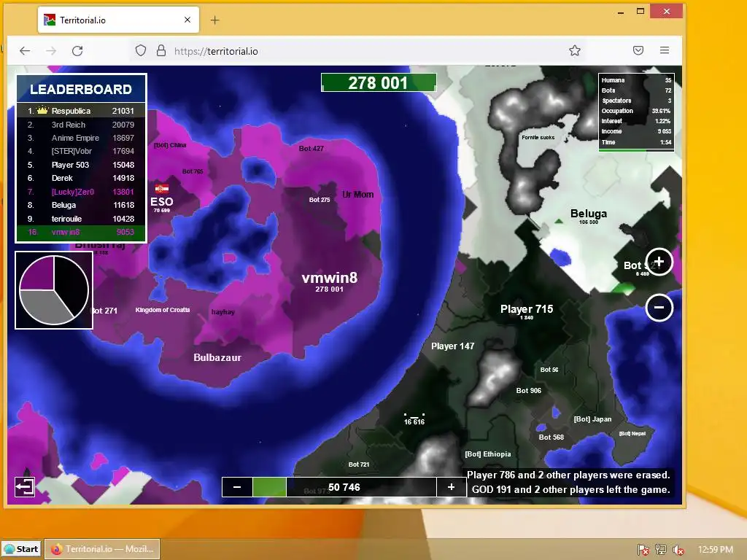Click Player 715 territory label
The image size is (747, 560).
click(x=527, y=309)
